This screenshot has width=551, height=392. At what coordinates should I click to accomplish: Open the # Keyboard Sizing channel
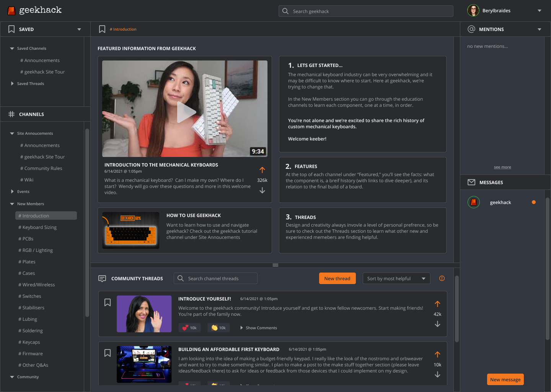(37, 227)
